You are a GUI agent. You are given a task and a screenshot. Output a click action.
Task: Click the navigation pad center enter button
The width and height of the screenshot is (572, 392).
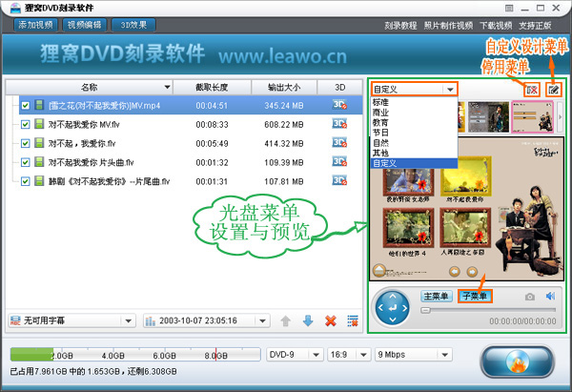click(393, 308)
